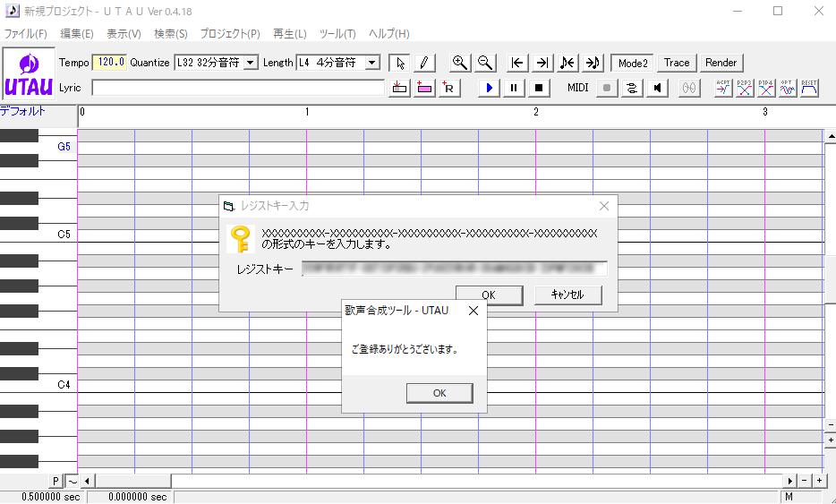Insert a rest with +R icon
The height and width of the screenshot is (504, 836).
449,88
